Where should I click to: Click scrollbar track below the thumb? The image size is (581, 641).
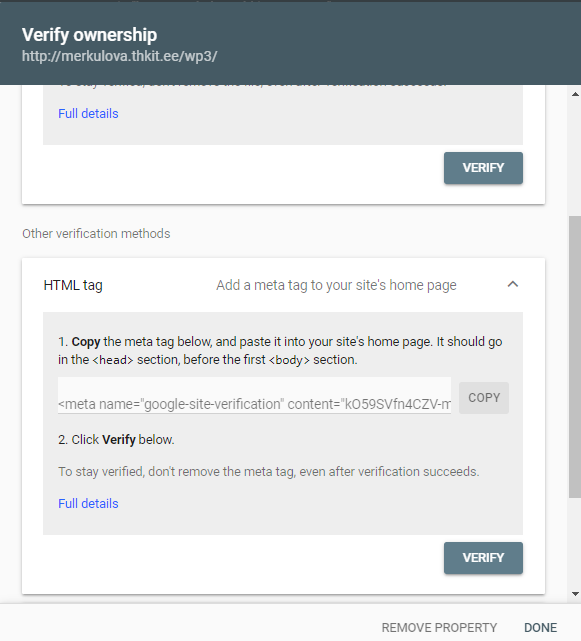coord(574,543)
